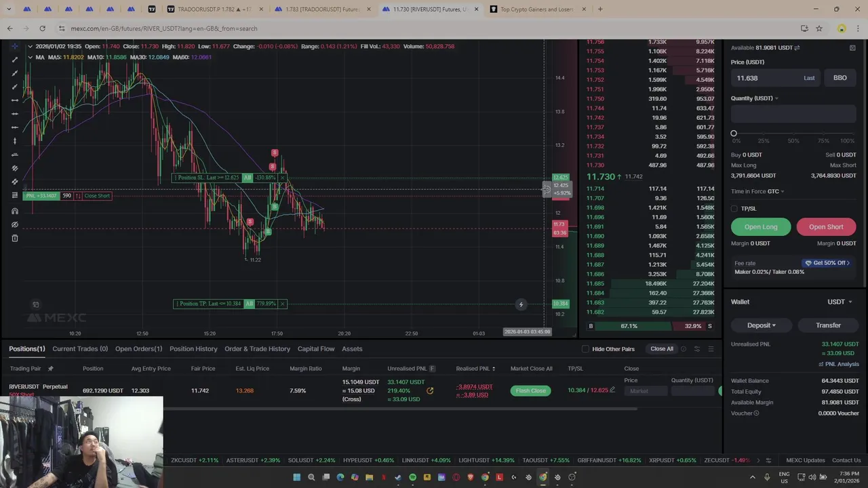Click the Close All button
Screen dimensions: 868x488
coord(661,349)
